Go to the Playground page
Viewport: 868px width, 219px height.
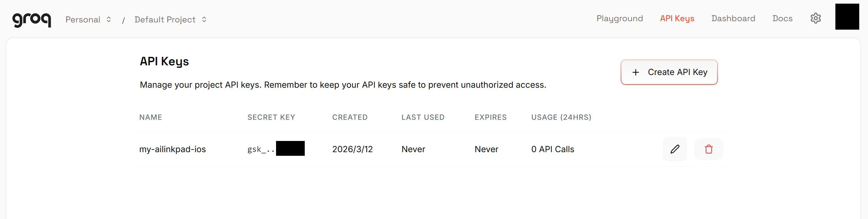(620, 18)
